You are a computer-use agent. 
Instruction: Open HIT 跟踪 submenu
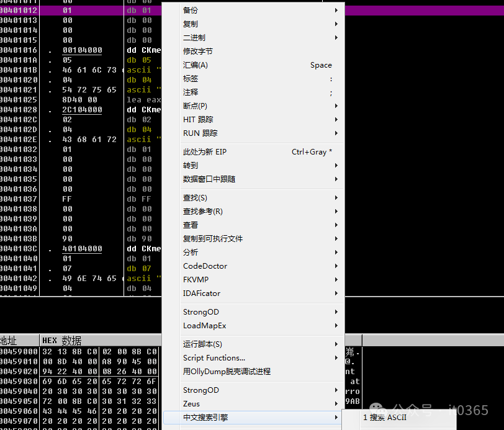(x=197, y=120)
